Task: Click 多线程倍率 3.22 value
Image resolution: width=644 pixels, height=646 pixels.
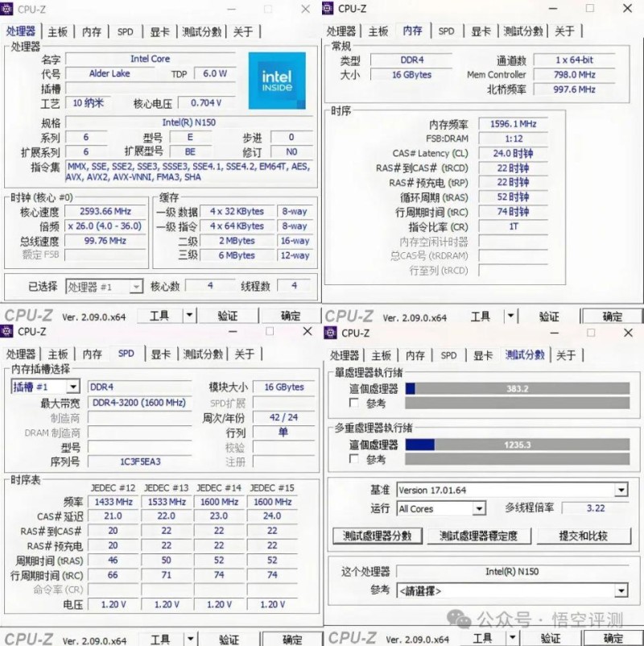Action: coord(596,508)
